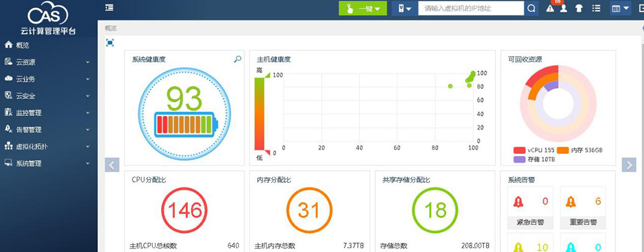This screenshot has height=252, width=644.
Task: Expand the 云资源 menu chevron
Action: pos(88,62)
